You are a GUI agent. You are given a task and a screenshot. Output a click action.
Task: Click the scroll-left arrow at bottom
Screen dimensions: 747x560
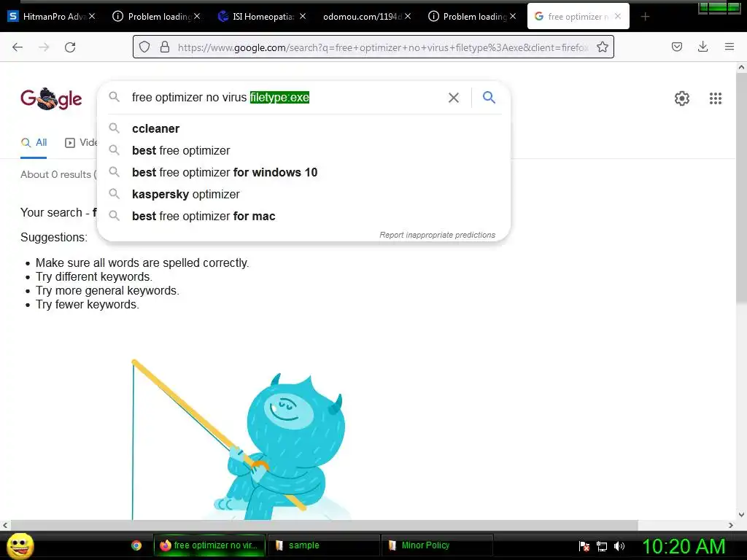coord(5,525)
